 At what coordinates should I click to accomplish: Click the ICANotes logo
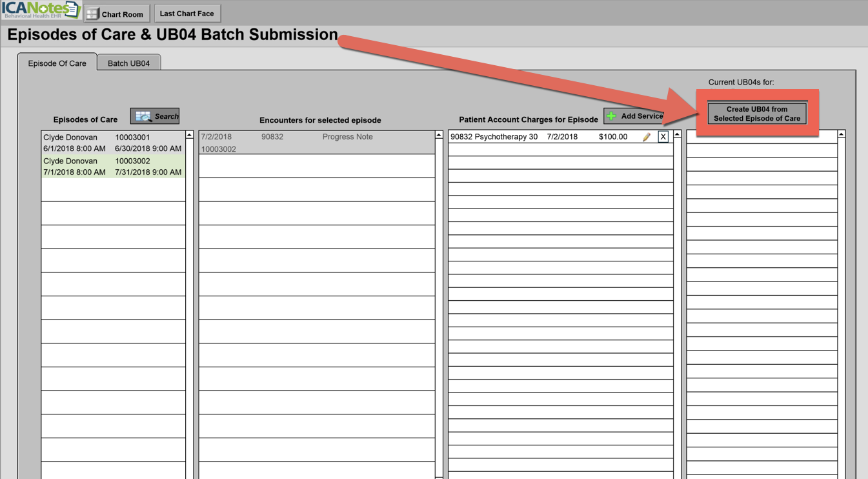[x=40, y=11]
